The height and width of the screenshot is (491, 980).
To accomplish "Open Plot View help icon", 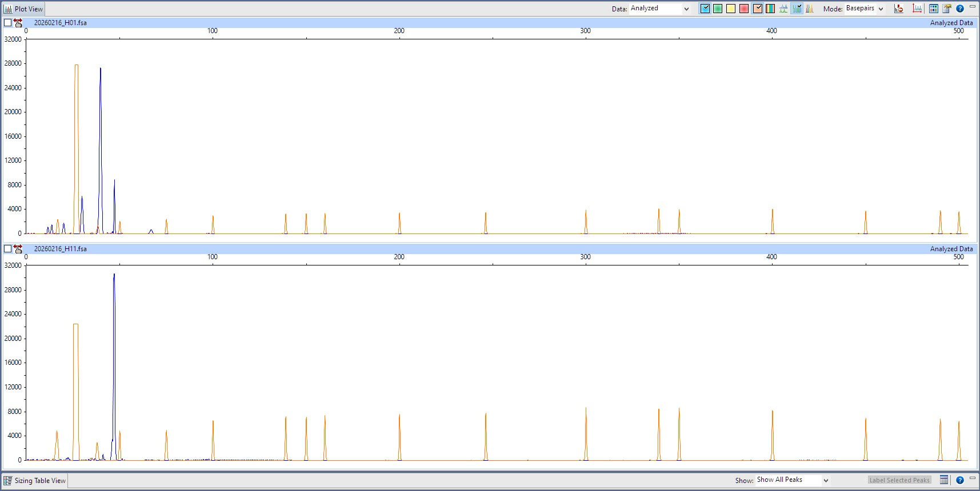I will pos(960,9).
